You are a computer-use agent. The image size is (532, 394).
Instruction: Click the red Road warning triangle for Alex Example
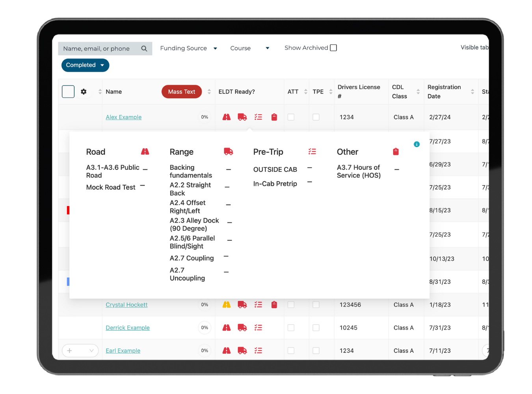226,117
